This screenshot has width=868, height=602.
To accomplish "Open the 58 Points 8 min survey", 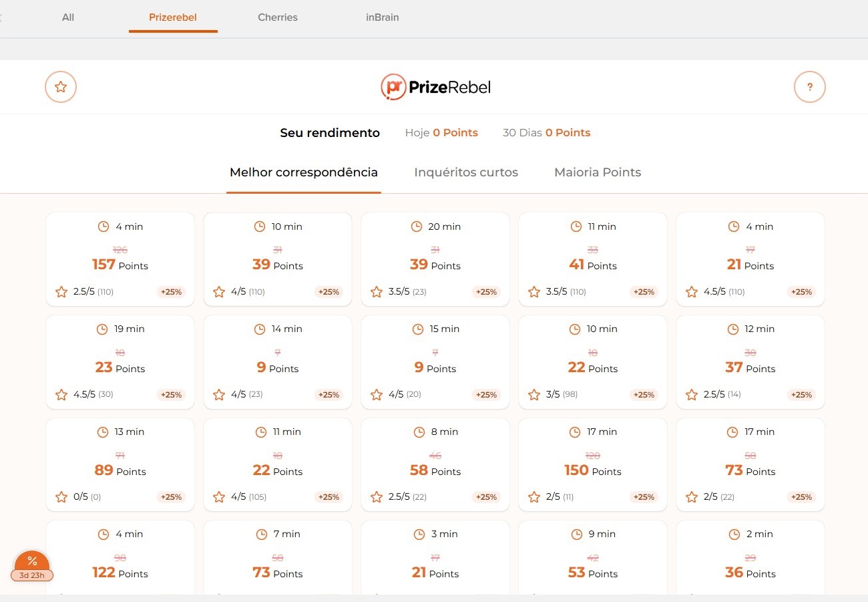I will pyautogui.click(x=435, y=464).
